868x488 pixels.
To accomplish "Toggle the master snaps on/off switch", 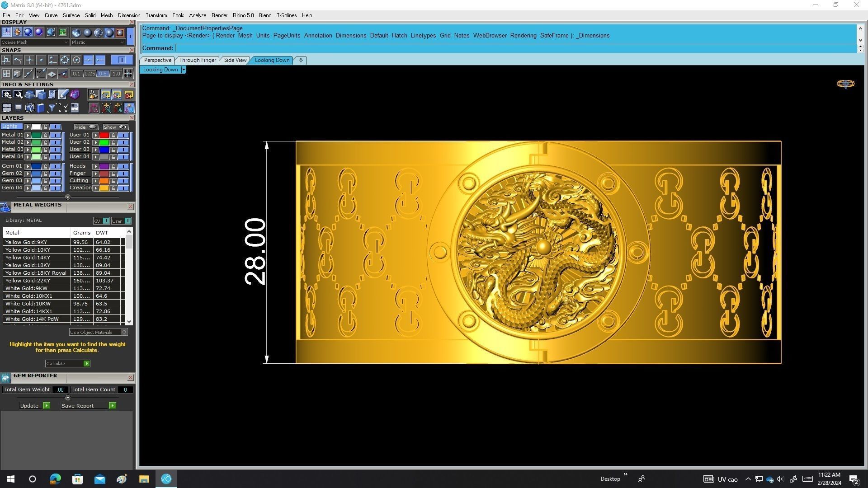I will tap(122, 60).
